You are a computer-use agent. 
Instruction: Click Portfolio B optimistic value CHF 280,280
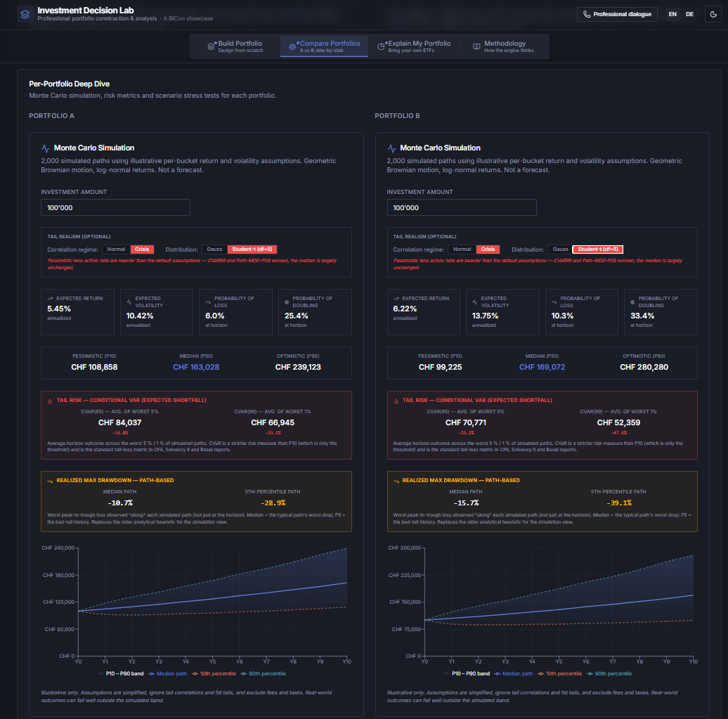pyautogui.click(x=644, y=368)
